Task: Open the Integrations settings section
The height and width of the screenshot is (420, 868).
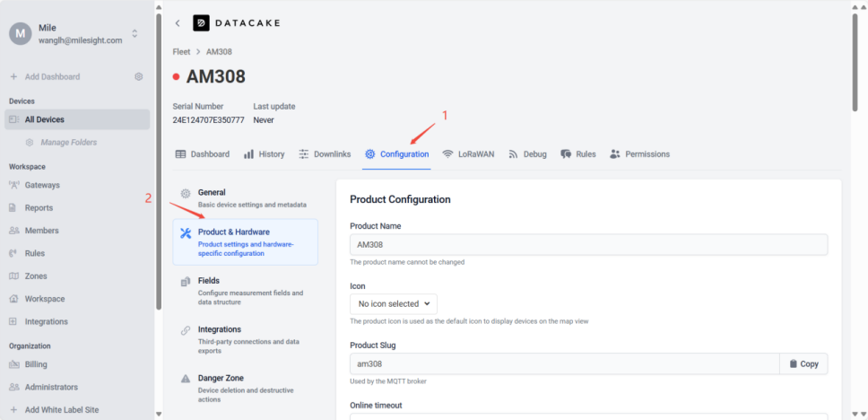Action: 245,339
